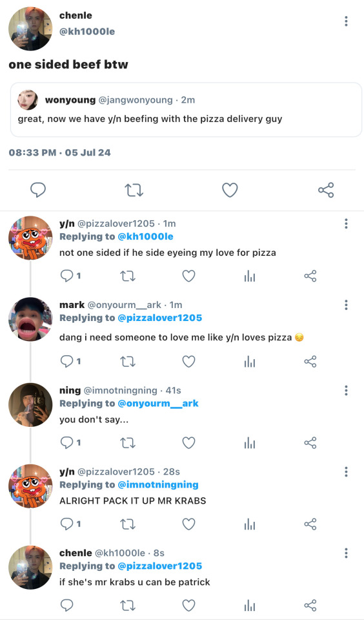Open the @imnotningning mention link
The image size is (364, 620).
click(158, 485)
